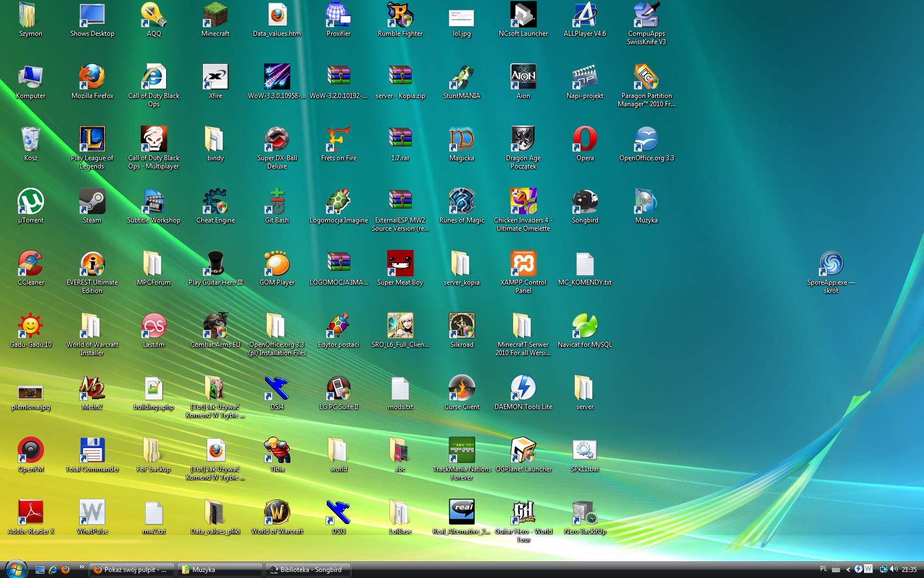
Task: Launch Total Commander from the desktop
Action: (92, 455)
